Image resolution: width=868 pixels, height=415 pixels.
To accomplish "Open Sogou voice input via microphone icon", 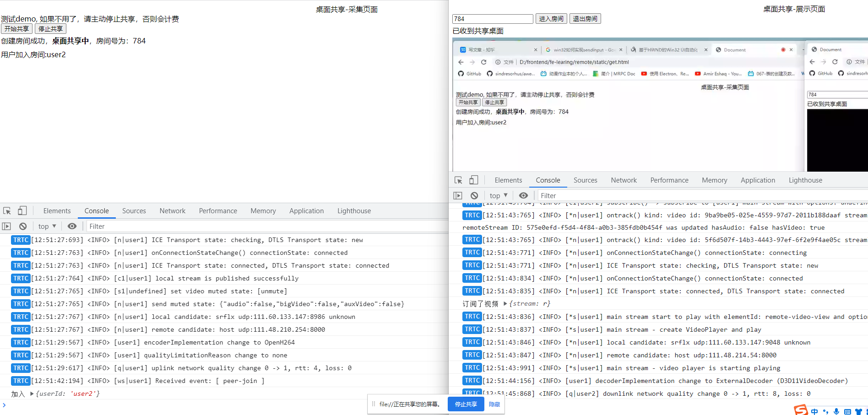I will [837, 411].
